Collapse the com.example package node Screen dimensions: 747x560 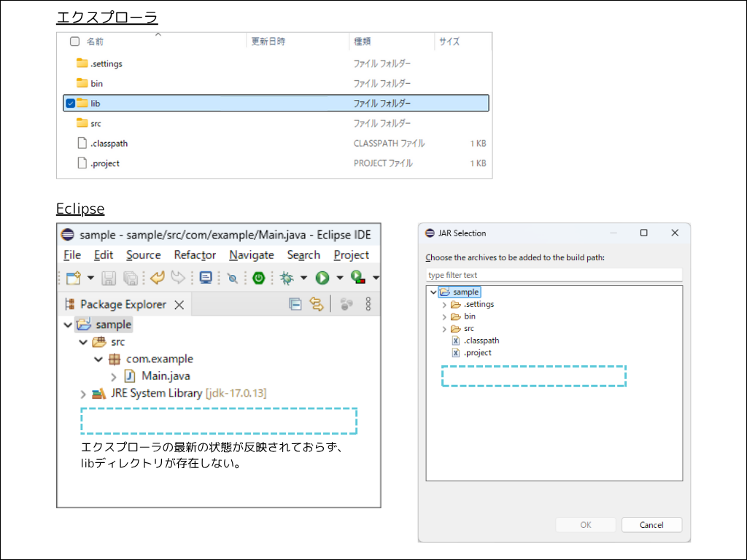(98, 359)
